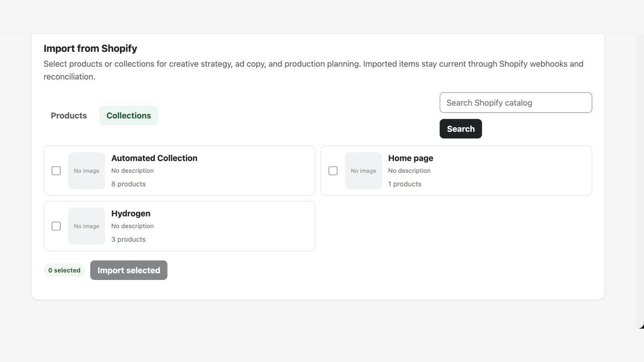Tick the Home page collection checkbox
This screenshot has width=644, height=362.
tap(333, 171)
